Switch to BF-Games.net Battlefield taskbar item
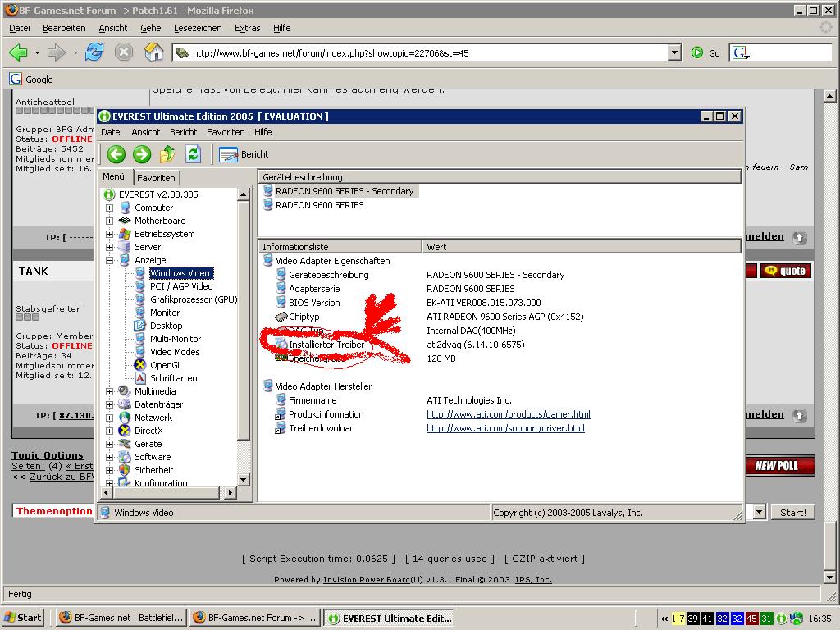This screenshot has height=630, width=840. coord(122,618)
